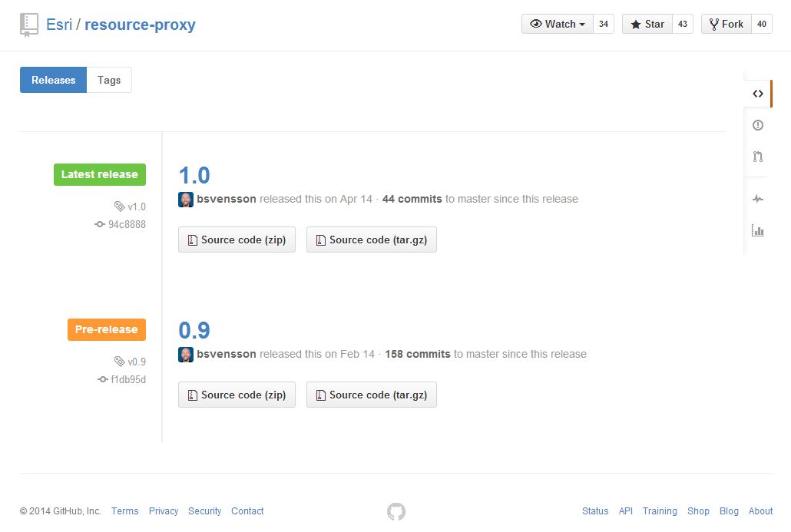This screenshot has height=532, width=791.
Task: Open the Privacy footer link
Action: (164, 511)
